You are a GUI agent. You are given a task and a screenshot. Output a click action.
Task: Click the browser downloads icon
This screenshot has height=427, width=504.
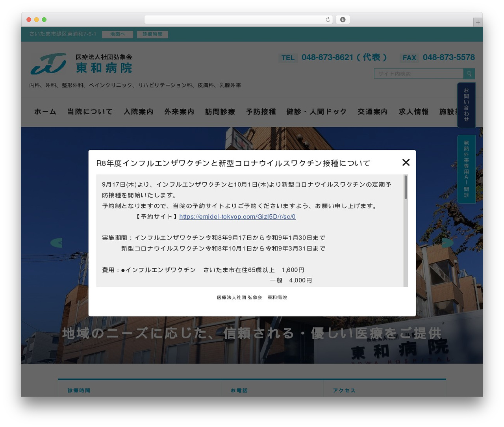click(x=343, y=20)
